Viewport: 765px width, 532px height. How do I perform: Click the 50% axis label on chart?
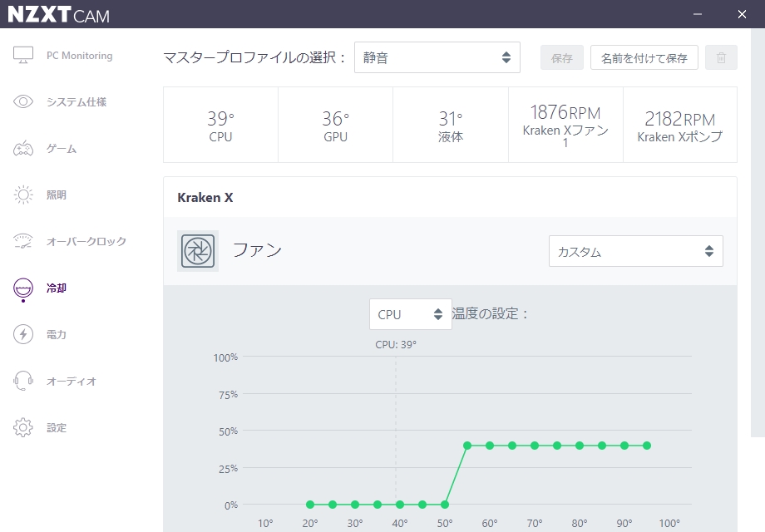228,431
